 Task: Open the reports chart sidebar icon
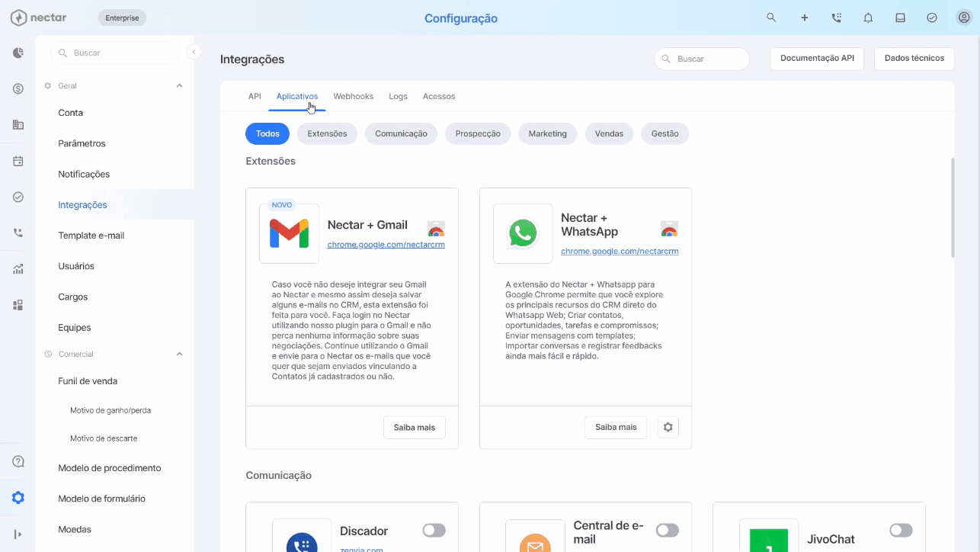[x=18, y=269]
